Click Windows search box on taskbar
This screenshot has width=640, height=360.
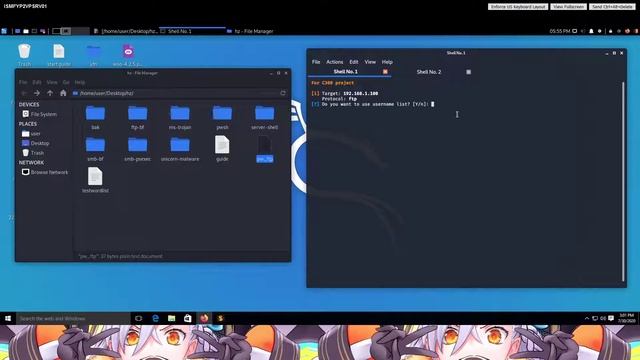pyautogui.click(x=73, y=318)
